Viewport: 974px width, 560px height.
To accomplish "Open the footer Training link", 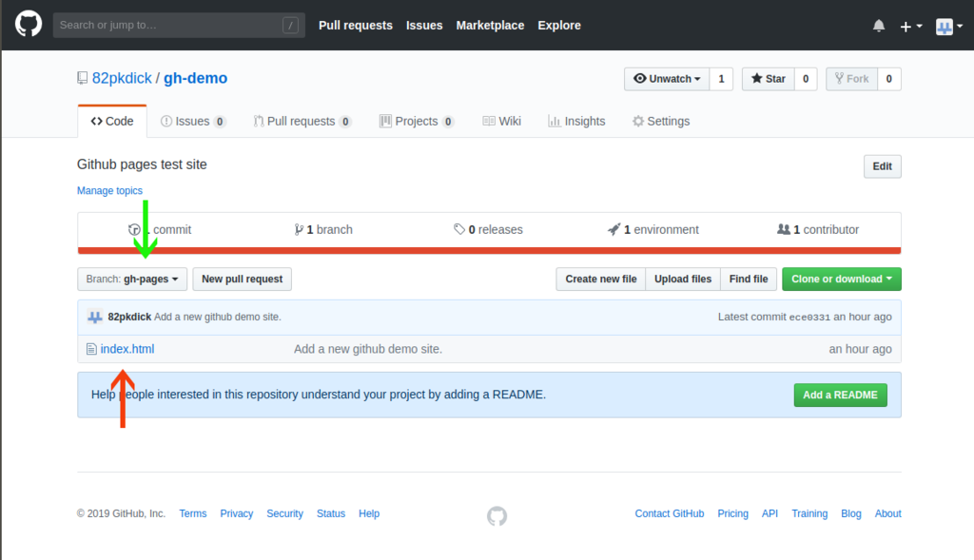I will coord(809,513).
